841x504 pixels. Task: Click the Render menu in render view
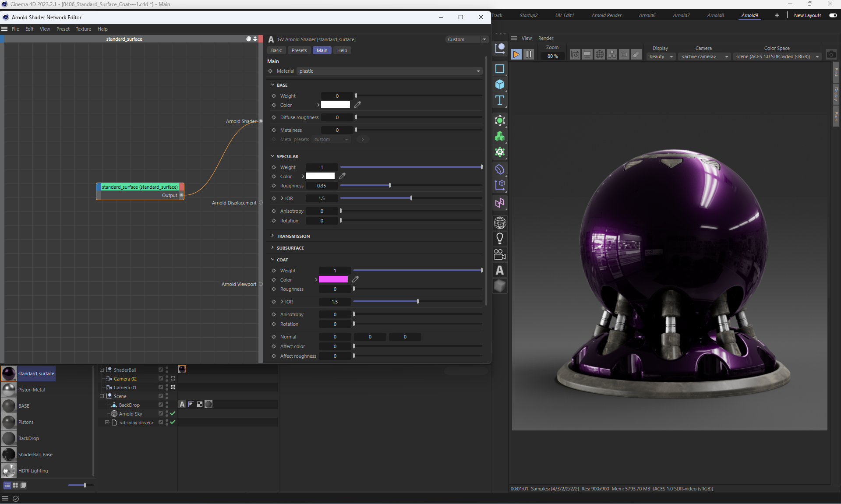[x=546, y=38]
